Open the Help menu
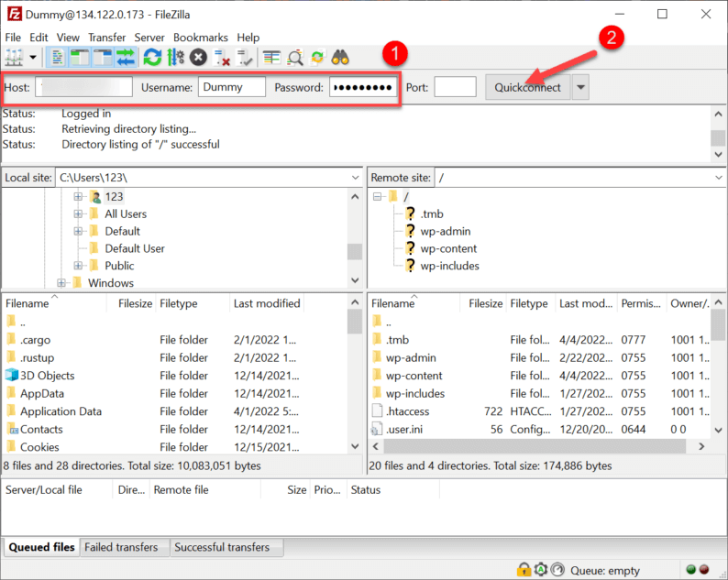The width and height of the screenshot is (728, 580). [248, 38]
